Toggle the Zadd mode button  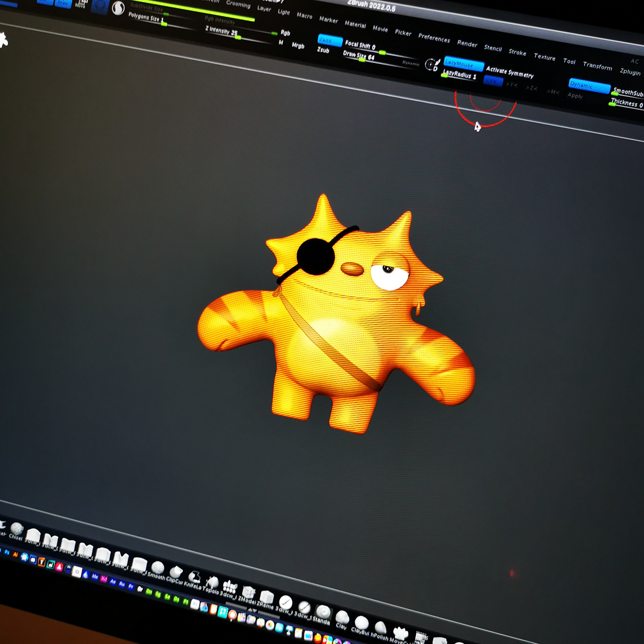pyautogui.click(x=330, y=40)
